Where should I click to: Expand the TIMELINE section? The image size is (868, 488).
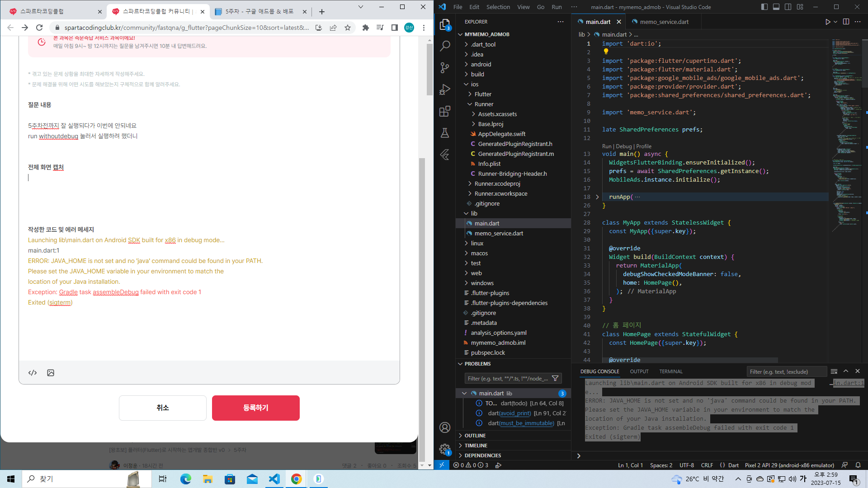476,446
